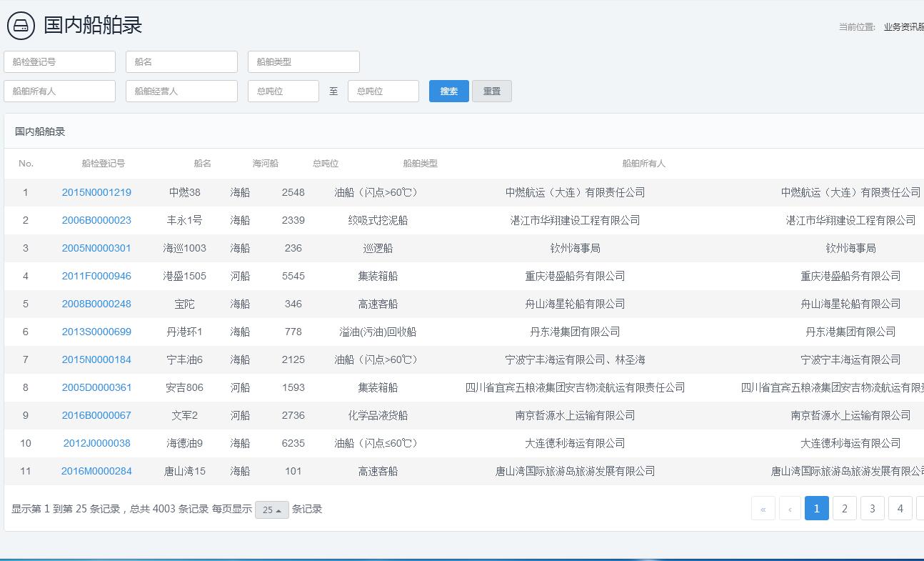Go to page 2 of results
Viewport: 924px width, 561px height.
(x=844, y=508)
